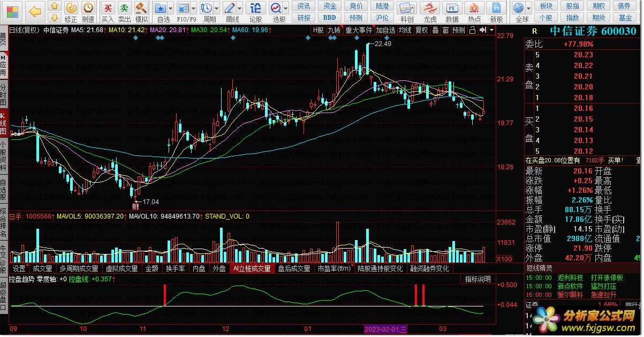Click the colored squares home icon
644x337 pixels.
click(x=12, y=11)
